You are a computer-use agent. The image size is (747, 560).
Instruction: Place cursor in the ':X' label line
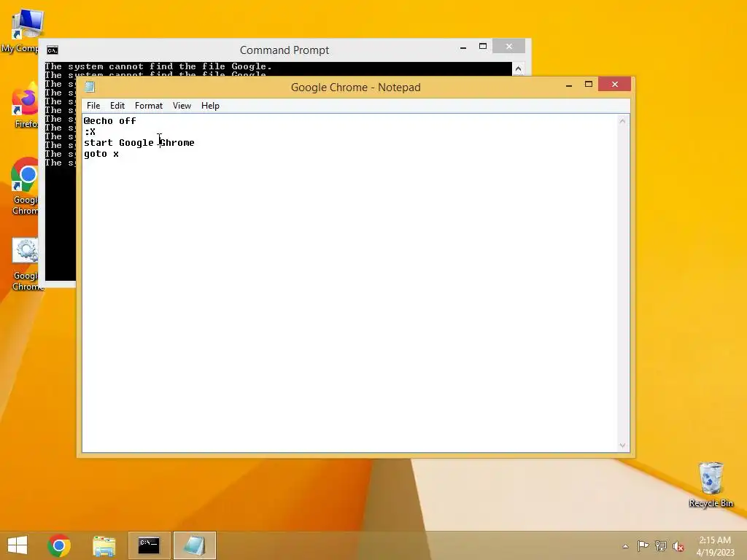coord(90,132)
